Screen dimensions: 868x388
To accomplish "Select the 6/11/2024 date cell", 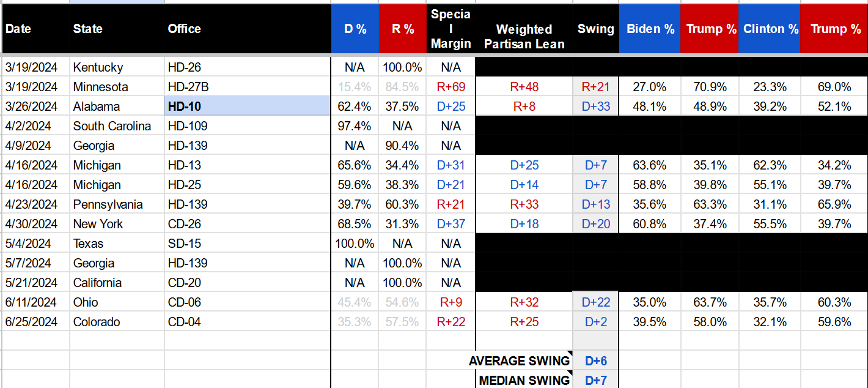I will [35, 302].
